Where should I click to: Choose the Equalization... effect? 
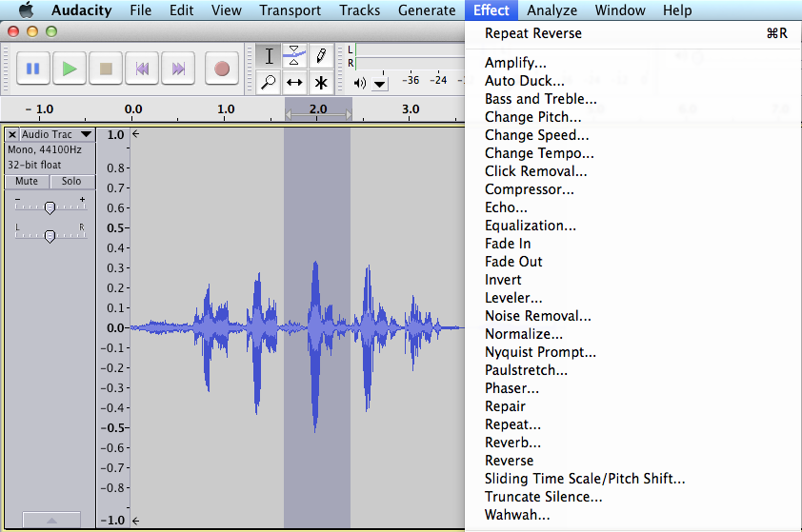(633, 226)
